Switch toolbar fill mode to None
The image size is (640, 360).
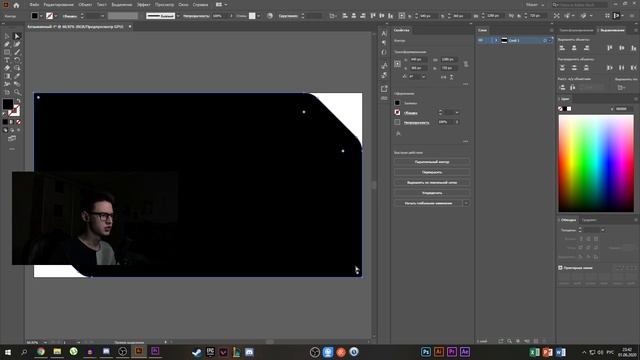(18, 122)
